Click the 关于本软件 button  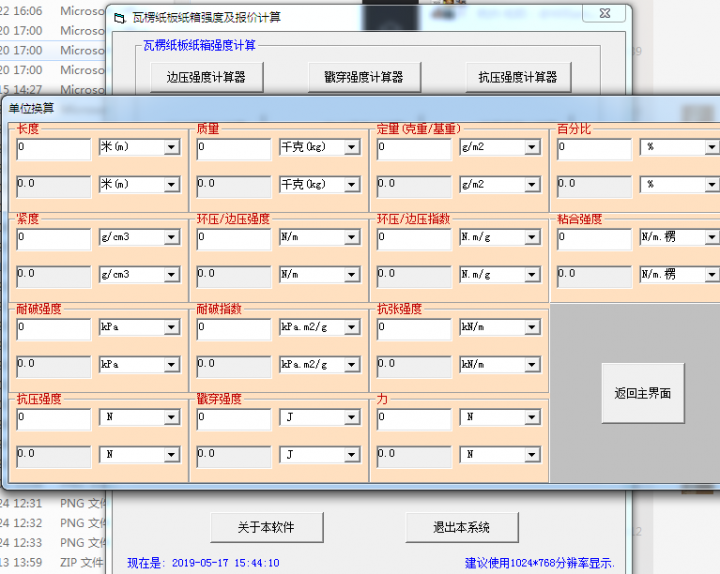pyautogui.click(x=266, y=527)
